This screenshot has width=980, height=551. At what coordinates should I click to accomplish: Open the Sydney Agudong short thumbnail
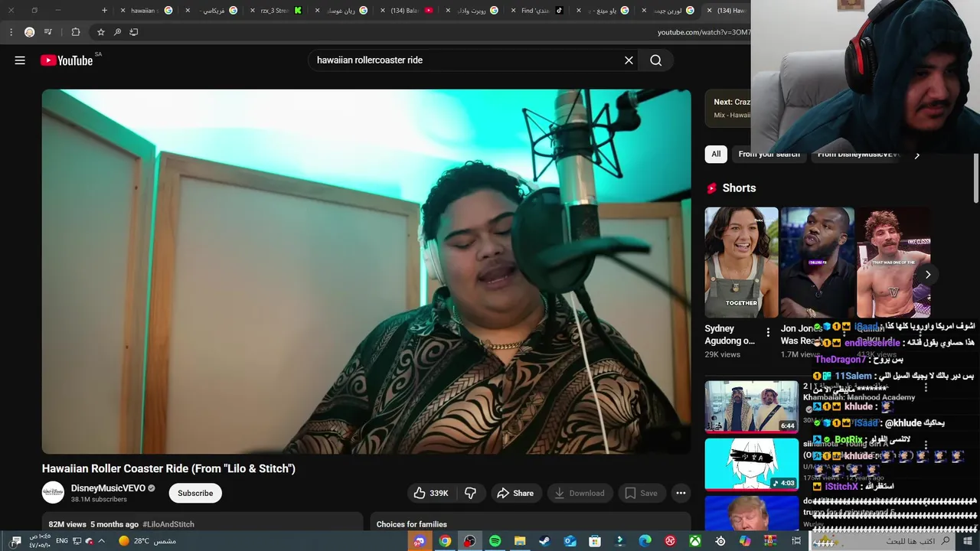[741, 262]
